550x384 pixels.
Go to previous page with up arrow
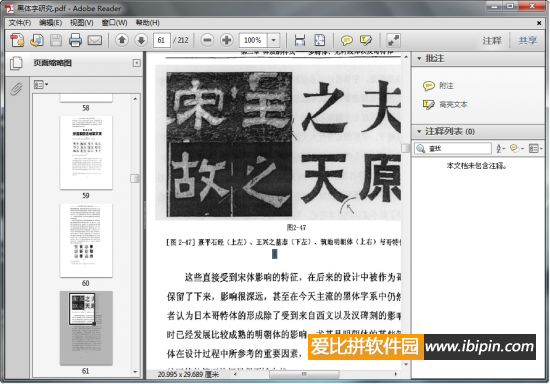tap(122, 40)
